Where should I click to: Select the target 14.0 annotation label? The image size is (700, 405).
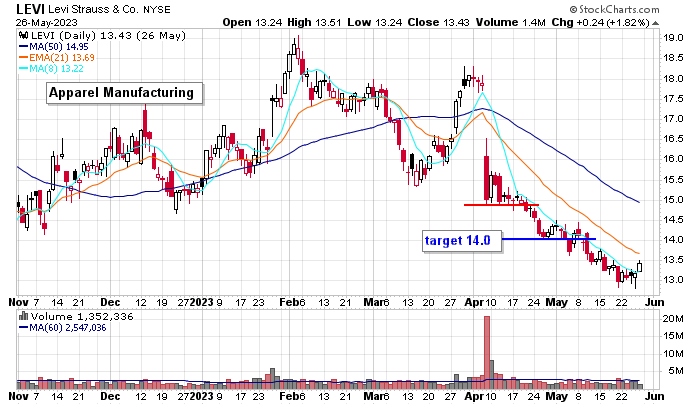456,240
